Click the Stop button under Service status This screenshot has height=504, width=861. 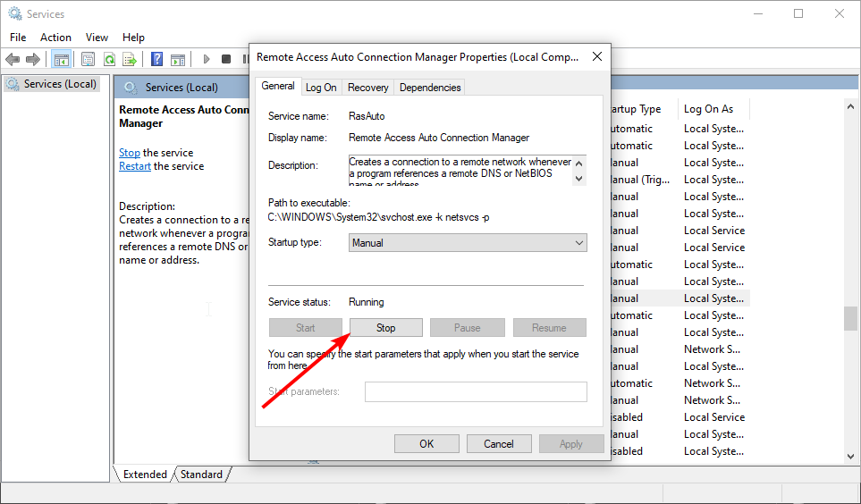click(x=386, y=328)
